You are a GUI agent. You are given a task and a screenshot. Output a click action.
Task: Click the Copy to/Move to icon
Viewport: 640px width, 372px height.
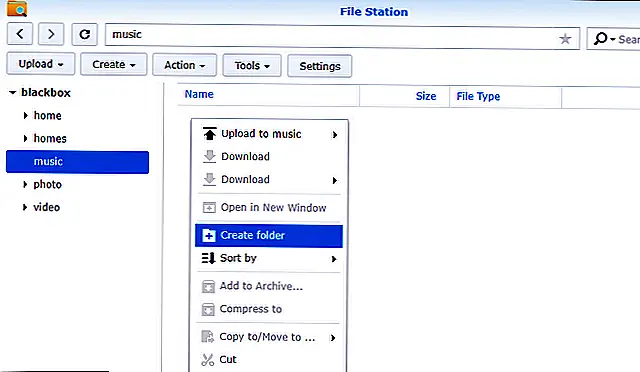(x=208, y=337)
